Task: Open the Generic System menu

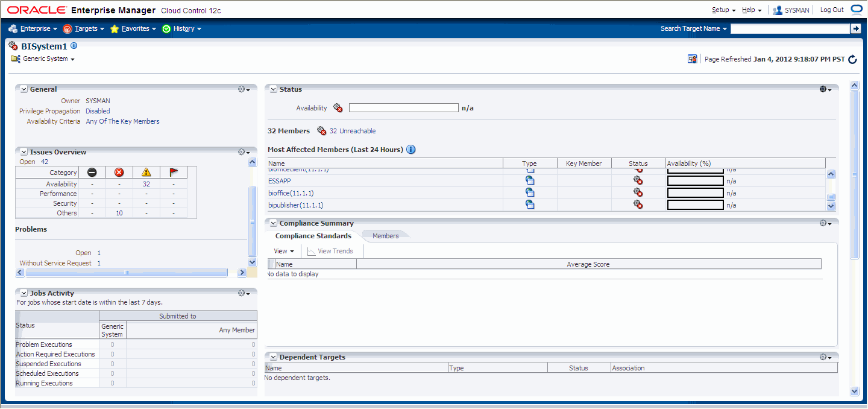Action: pos(48,59)
